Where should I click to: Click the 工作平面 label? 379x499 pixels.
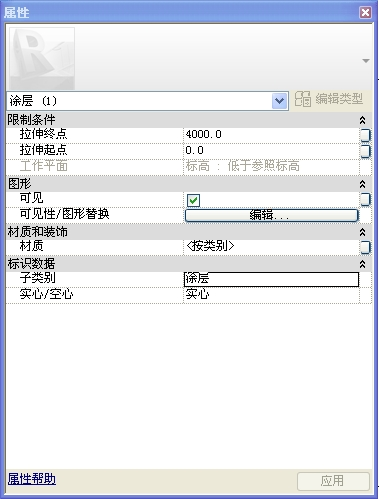pos(44,166)
